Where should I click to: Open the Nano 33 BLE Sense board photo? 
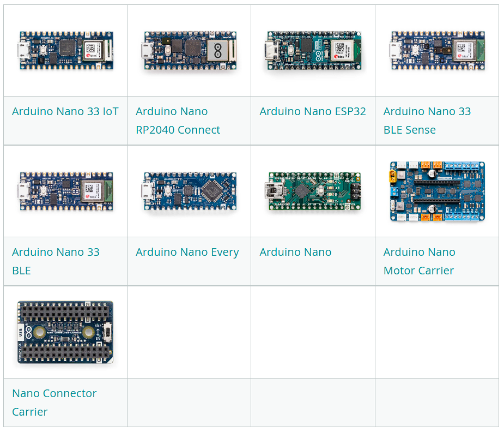click(436, 51)
